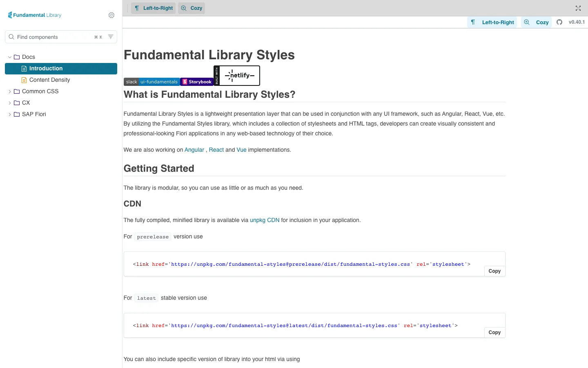Viewport: 588px width, 368px height.
Task: Click the CDN heading
Action: coord(132,204)
